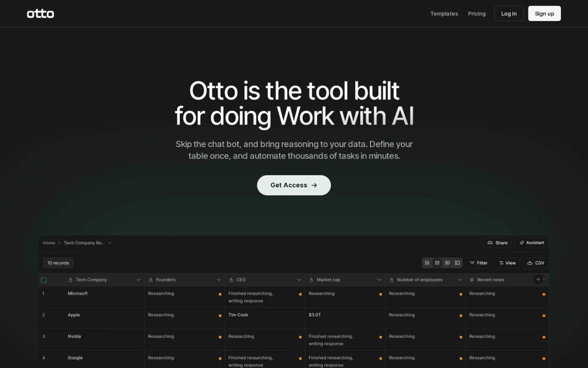Select the tall row height icon
The height and width of the screenshot is (368, 588).
point(447,263)
